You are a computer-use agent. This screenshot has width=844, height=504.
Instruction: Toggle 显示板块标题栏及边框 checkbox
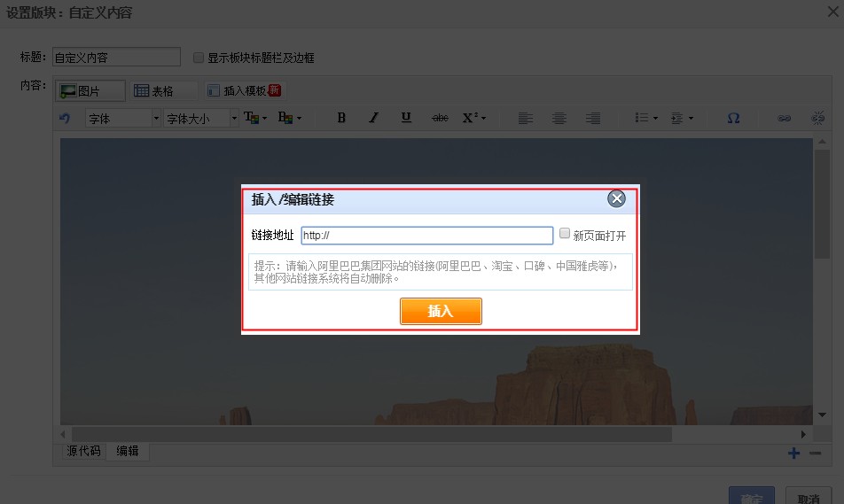click(x=199, y=58)
